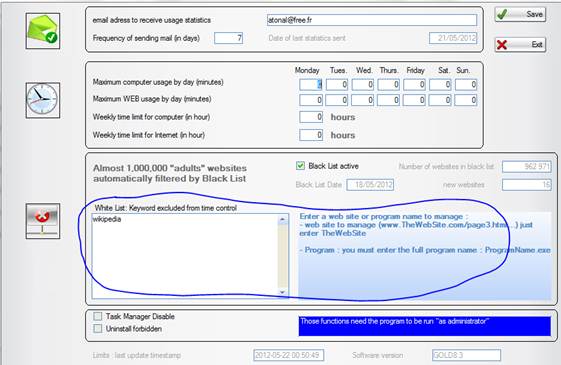This screenshot has width=561, height=365.
Task: Click the green checkmark on Save
Action: coord(502,14)
